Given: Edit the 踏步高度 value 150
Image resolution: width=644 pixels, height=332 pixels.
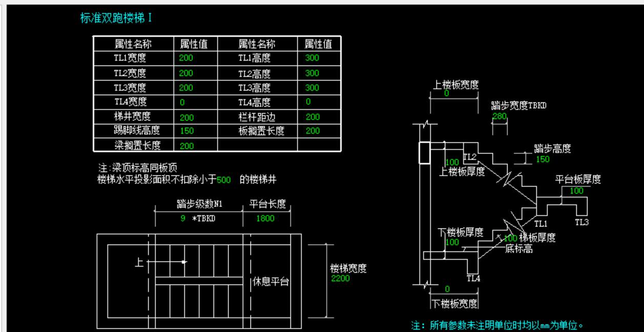Looking at the screenshot, I should click(542, 159).
